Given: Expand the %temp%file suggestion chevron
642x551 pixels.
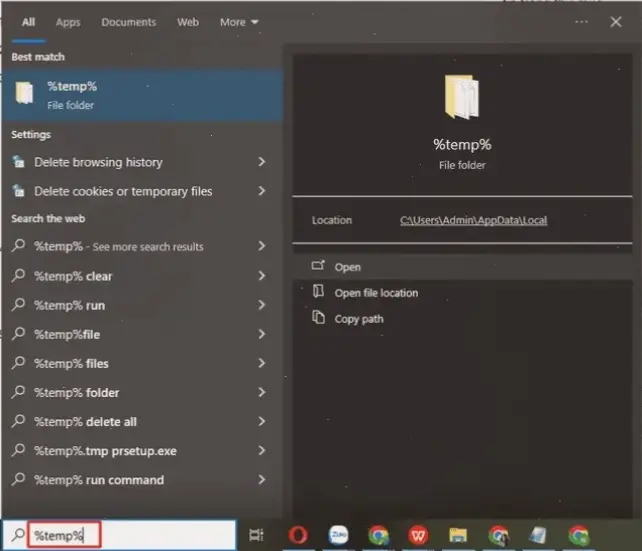Looking at the screenshot, I should pos(262,334).
